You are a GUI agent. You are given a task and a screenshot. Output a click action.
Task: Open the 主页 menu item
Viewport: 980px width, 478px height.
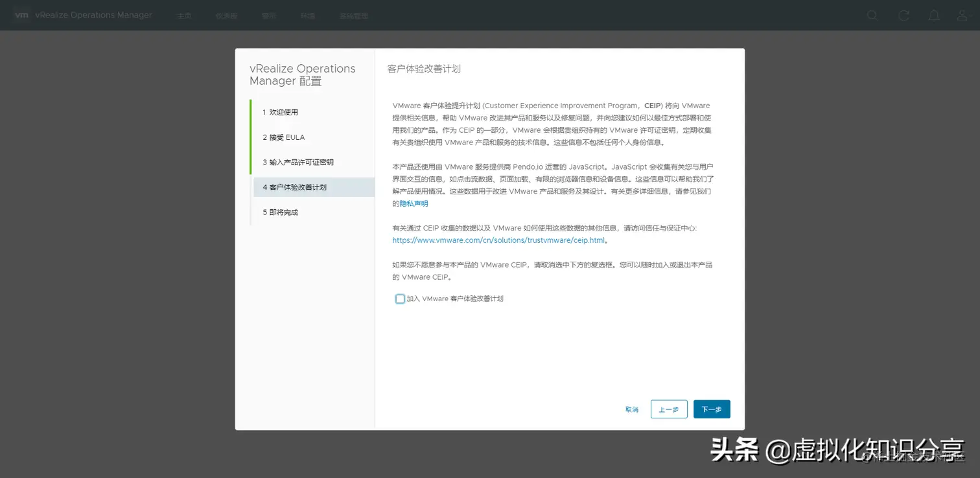184,15
